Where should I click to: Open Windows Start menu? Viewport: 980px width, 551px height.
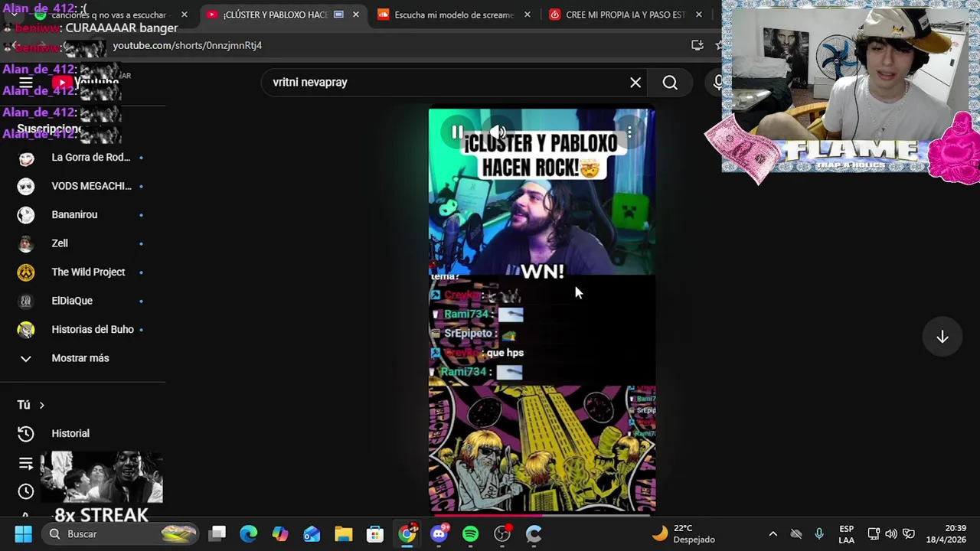23,534
